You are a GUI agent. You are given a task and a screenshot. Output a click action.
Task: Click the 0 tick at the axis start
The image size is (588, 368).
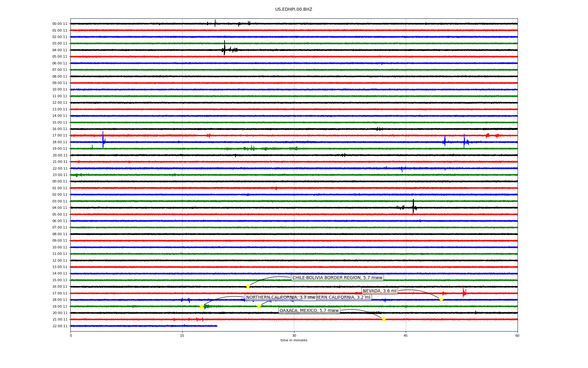[71, 335]
